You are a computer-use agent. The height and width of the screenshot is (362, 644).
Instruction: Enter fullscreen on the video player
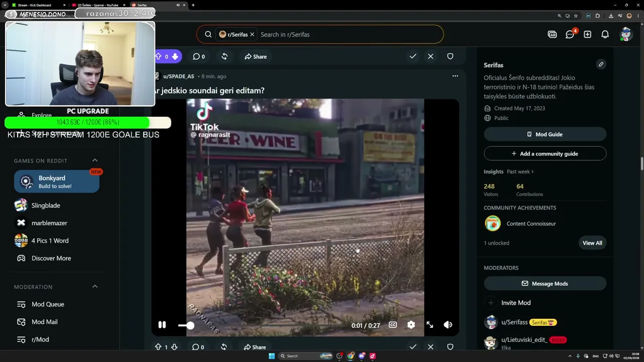pyautogui.click(x=430, y=325)
